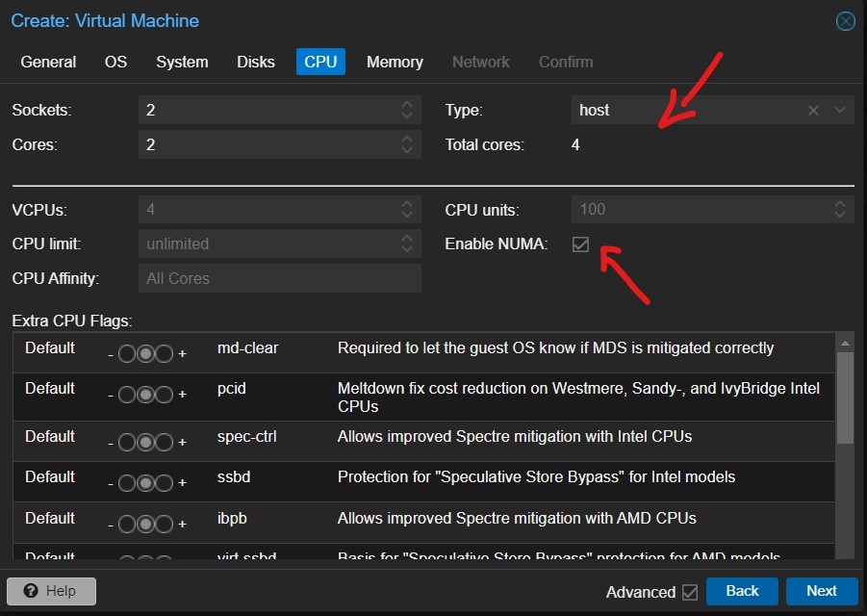
Task: Clear the CPU Type field value
Action: [x=813, y=111]
